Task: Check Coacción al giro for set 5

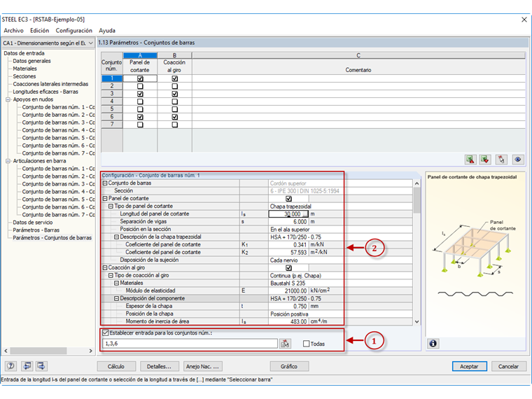Action: click(x=175, y=109)
